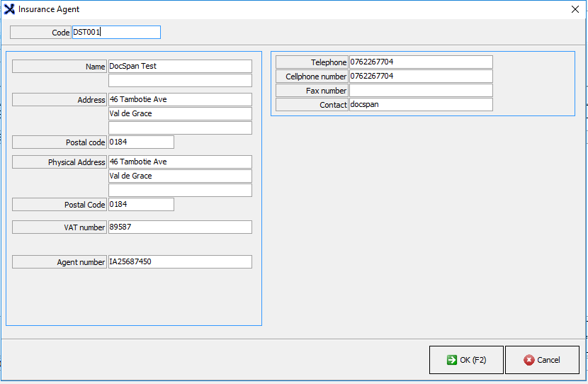Select the Telephone input field
588x384 pixels.
click(420, 62)
